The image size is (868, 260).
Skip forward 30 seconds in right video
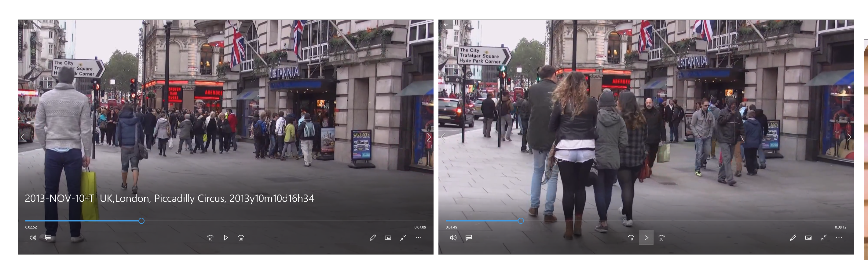[661, 238]
